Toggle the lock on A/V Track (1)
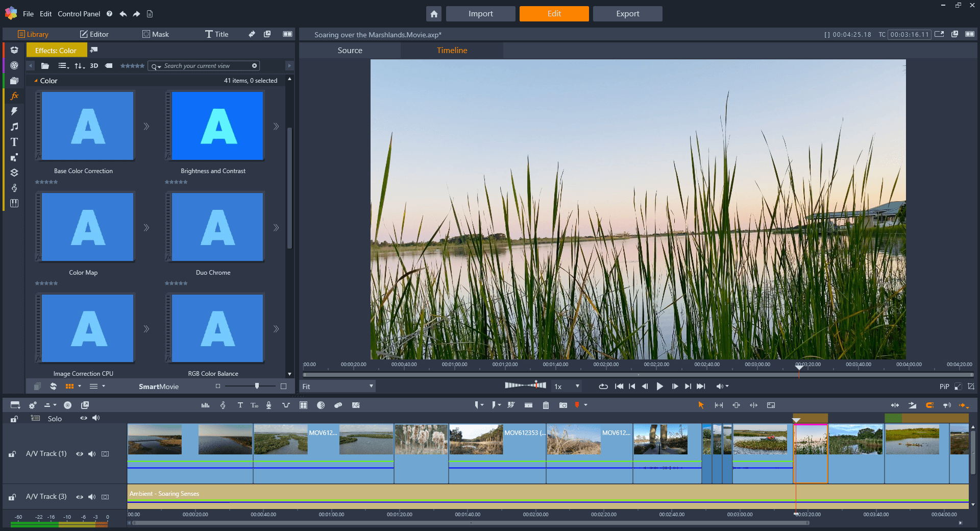The height and width of the screenshot is (531, 980). pyautogui.click(x=12, y=454)
